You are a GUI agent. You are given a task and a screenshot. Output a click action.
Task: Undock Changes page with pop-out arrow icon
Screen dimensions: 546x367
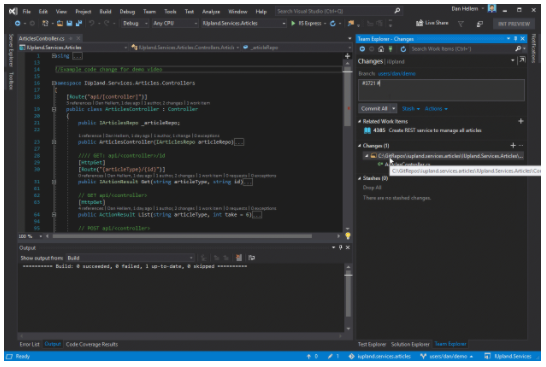(522, 61)
